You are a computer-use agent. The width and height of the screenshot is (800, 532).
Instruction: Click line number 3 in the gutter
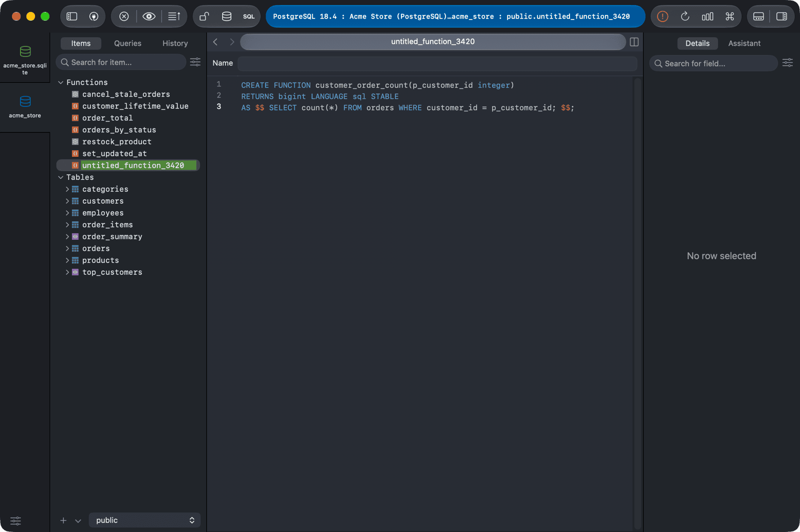[219, 107]
